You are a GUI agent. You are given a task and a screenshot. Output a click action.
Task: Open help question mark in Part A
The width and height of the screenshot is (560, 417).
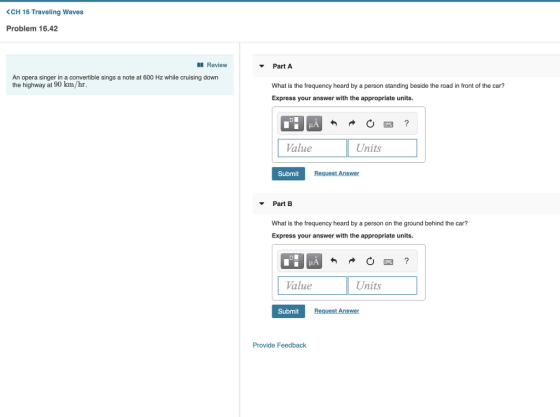point(406,124)
